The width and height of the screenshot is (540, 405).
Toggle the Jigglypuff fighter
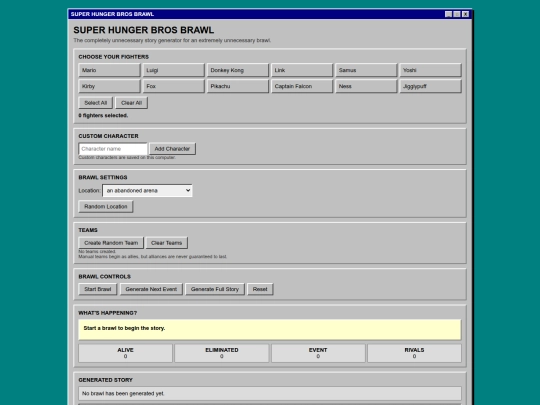coord(430,86)
